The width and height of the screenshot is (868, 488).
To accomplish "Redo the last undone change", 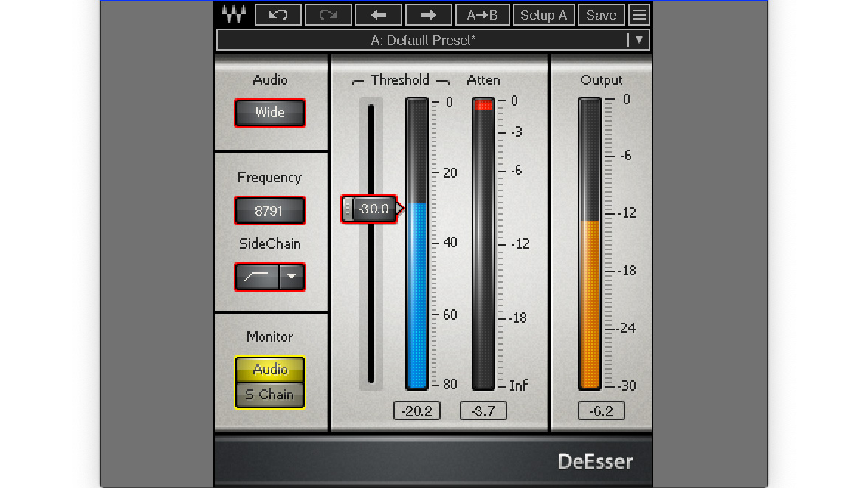I will [328, 15].
